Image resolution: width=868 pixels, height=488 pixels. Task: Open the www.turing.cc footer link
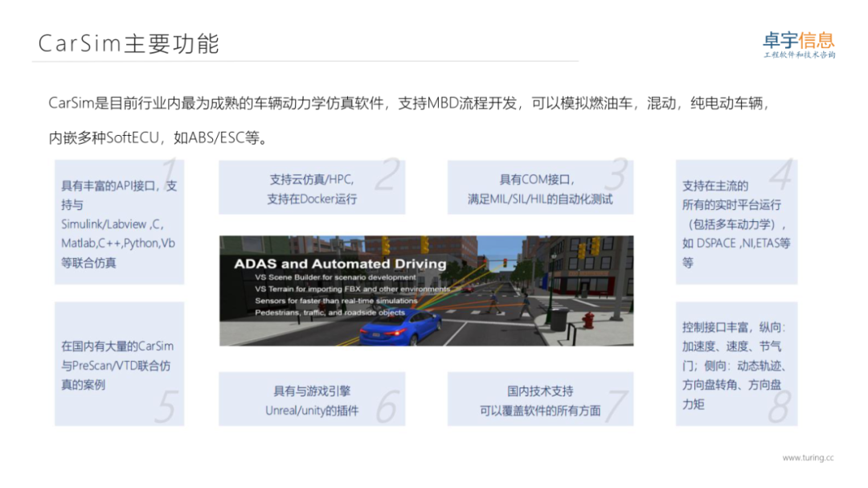point(808,457)
